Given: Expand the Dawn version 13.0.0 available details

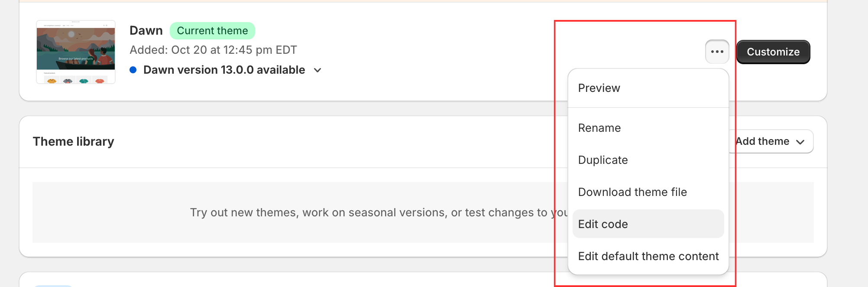Looking at the screenshot, I should 317,70.
